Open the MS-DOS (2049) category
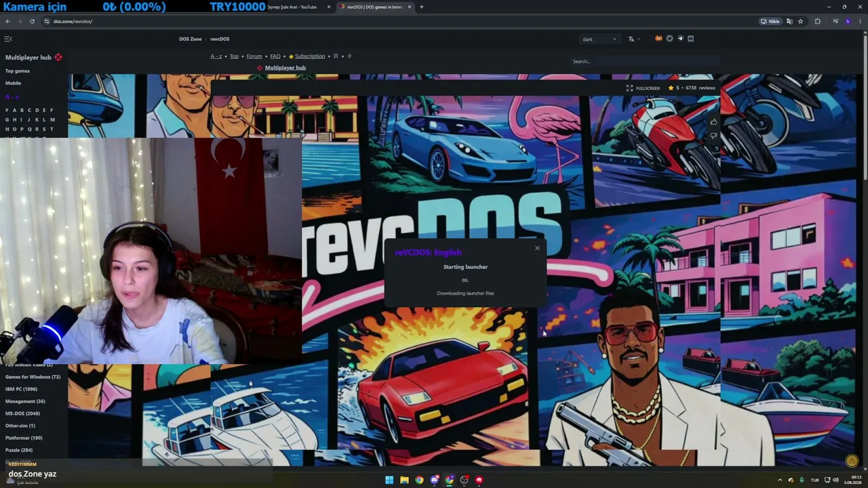The image size is (868, 488). (22, 413)
